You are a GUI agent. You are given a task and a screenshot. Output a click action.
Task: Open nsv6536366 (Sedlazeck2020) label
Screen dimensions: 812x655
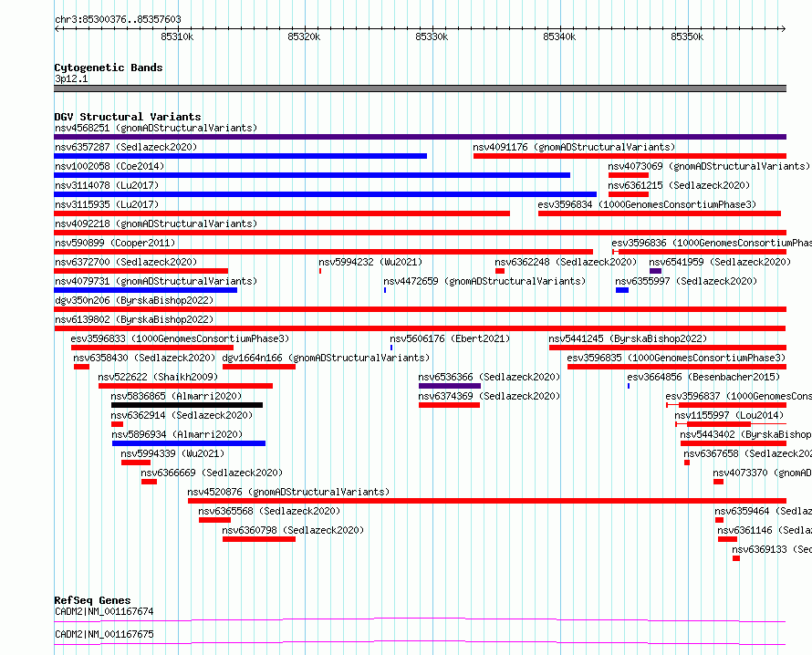[x=489, y=377]
